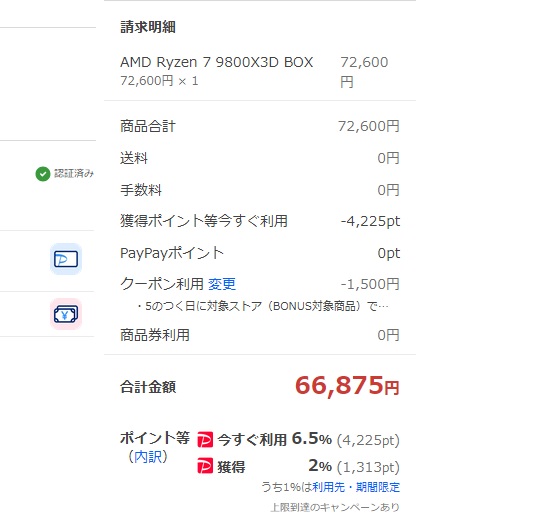Click the (1,313pt) earned points value
555x527 pixels.
point(368,467)
